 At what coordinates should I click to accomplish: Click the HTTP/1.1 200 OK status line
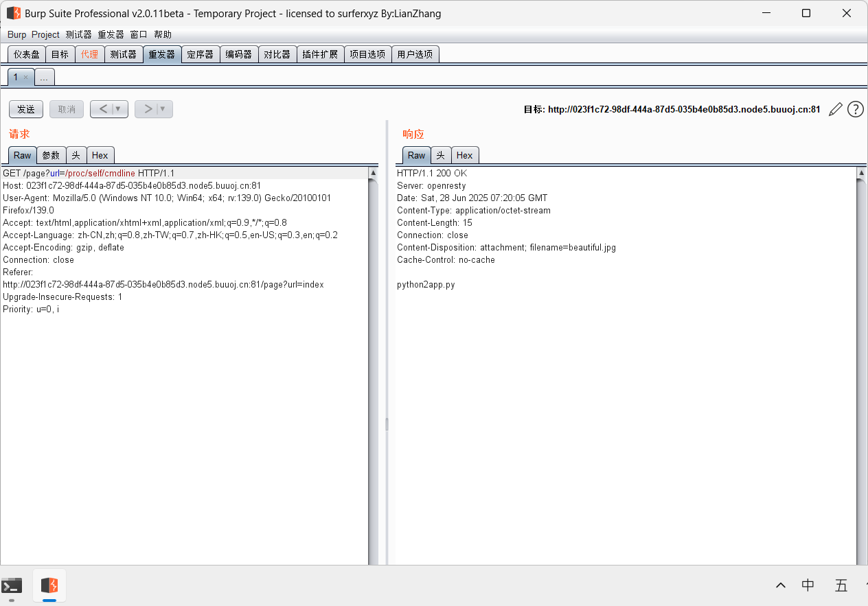click(x=432, y=173)
